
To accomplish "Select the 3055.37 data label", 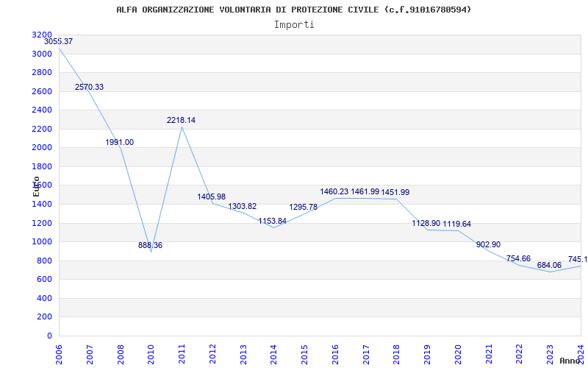I will (x=59, y=42).
